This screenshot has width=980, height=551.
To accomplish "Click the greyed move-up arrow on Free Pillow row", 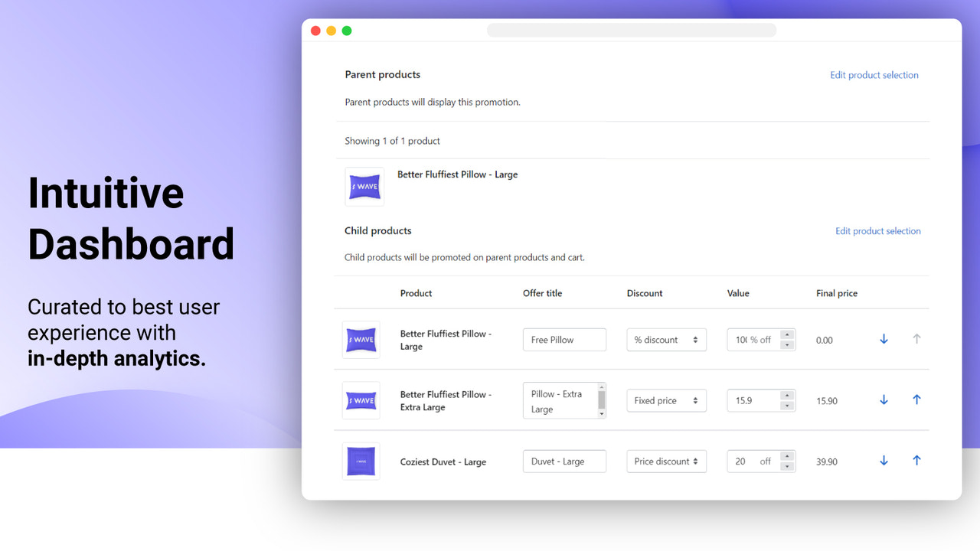I will pos(916,339).
